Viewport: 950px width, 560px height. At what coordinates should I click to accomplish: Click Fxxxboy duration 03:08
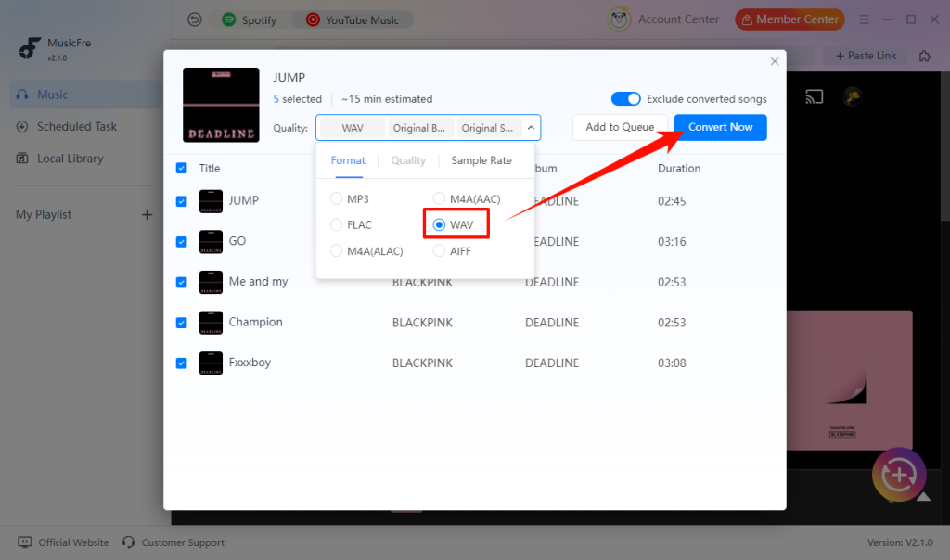click(672, 363)
